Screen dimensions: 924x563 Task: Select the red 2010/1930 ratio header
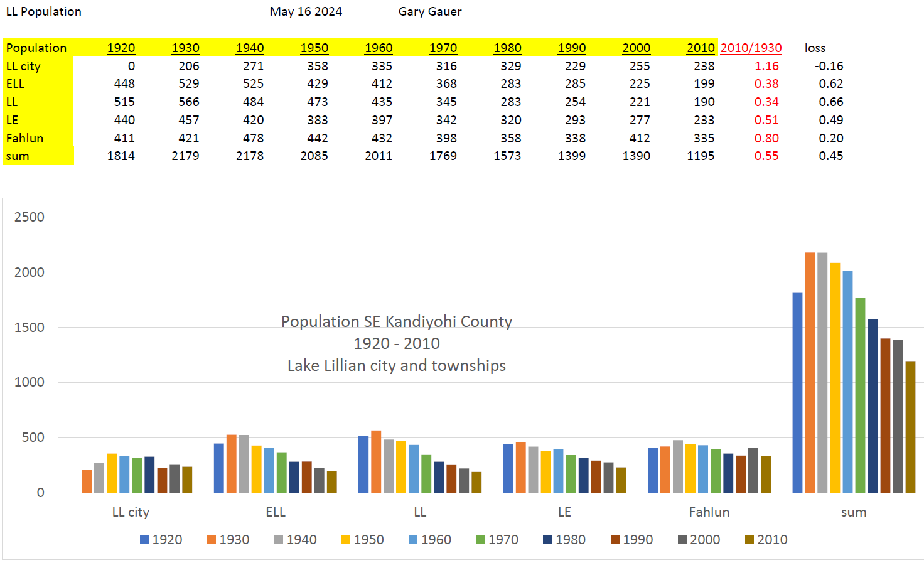[751, 48]
